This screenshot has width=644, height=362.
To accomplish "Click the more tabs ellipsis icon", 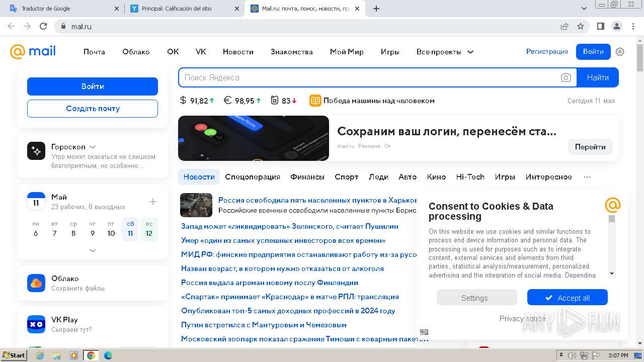I will click(587, 177).
